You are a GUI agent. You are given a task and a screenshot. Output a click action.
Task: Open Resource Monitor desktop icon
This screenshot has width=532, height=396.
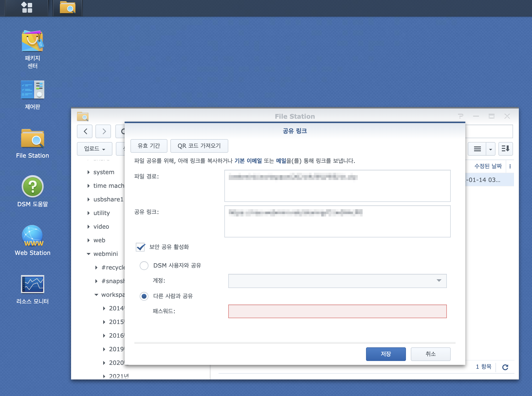click(x=32, y=284)
